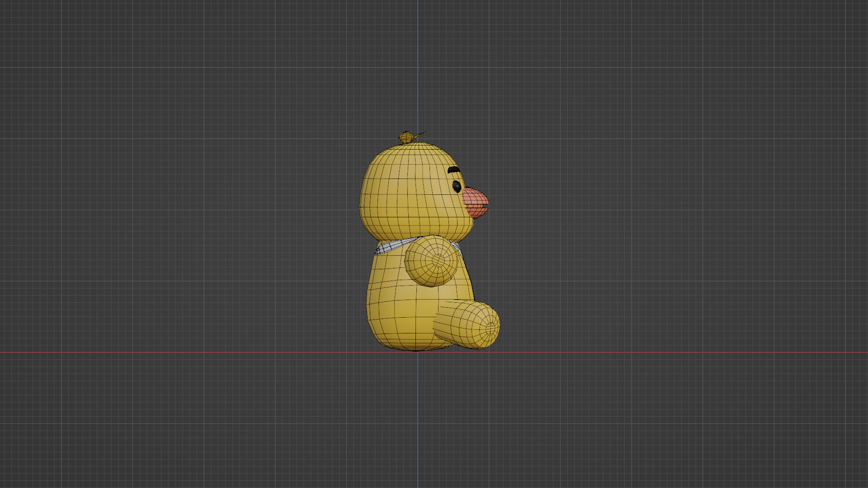Click the red axis line right of the model
This screenshot has height=488, width=868.
(678, 352)
